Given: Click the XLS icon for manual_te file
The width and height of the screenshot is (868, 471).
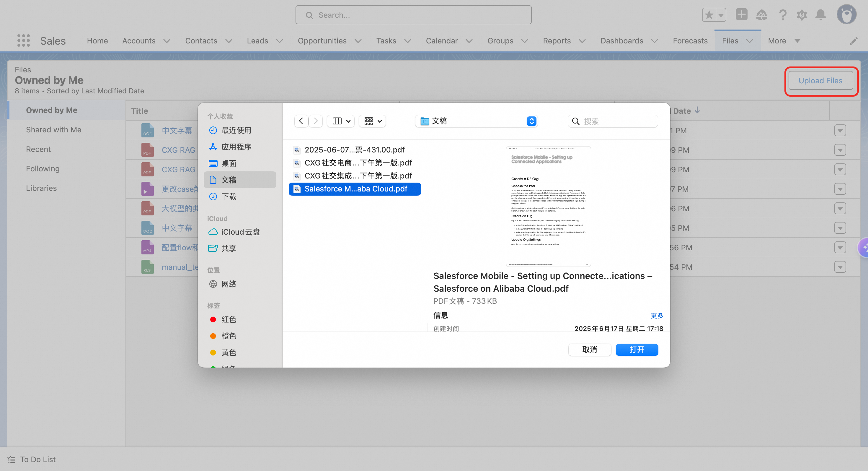Looking at the screenshot, I should pyautogui.click(x=148, y=267).
